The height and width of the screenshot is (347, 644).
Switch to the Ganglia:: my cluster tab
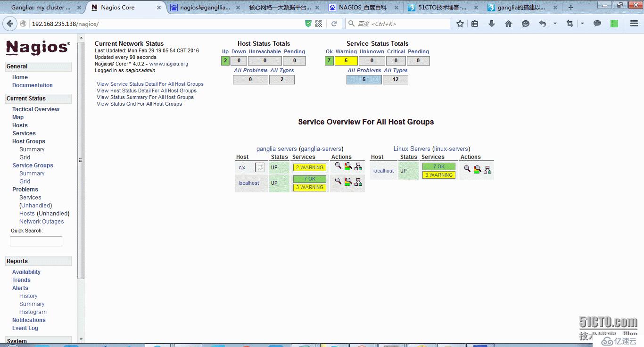[41, 8]
